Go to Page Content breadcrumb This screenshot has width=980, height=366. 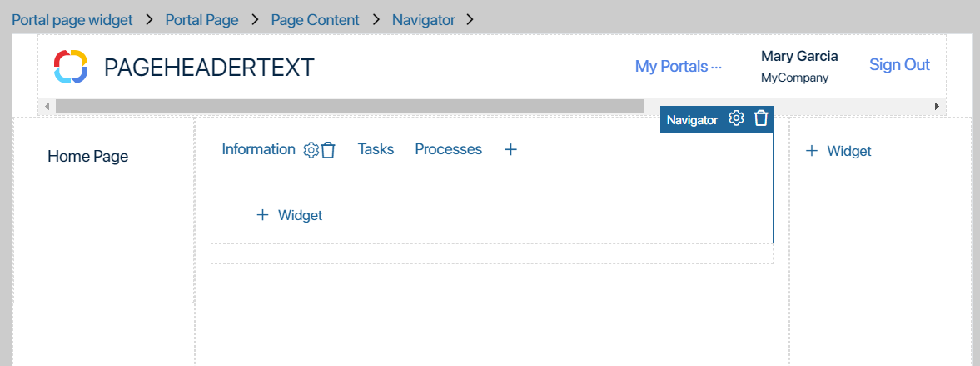315,19
